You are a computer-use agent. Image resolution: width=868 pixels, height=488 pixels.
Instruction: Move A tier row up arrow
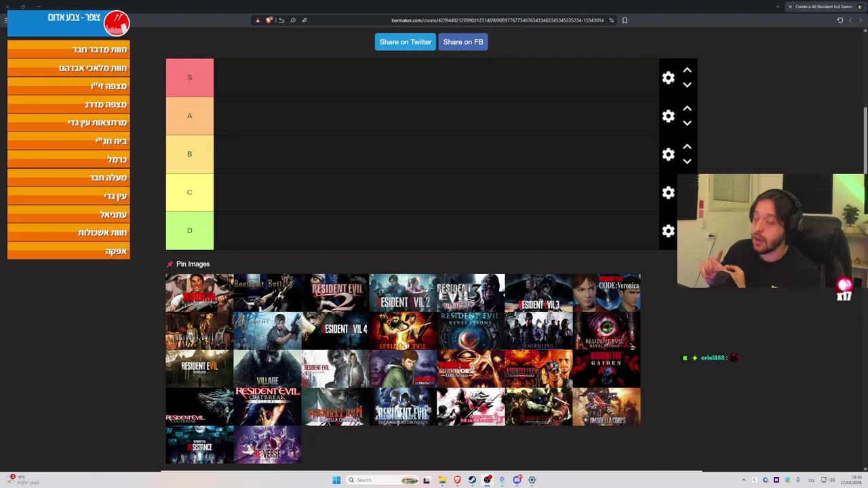click(x=687, y=108)
